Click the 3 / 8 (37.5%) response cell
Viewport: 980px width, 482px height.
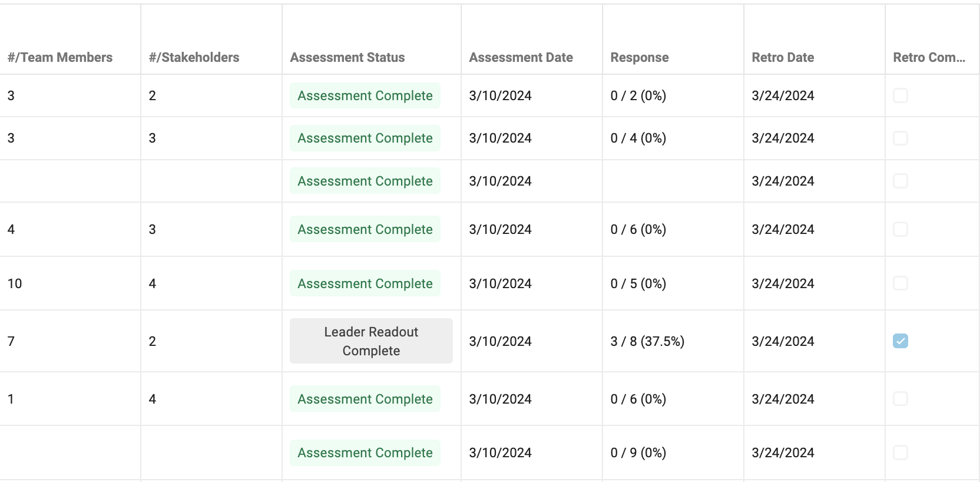tap(647, 341)
